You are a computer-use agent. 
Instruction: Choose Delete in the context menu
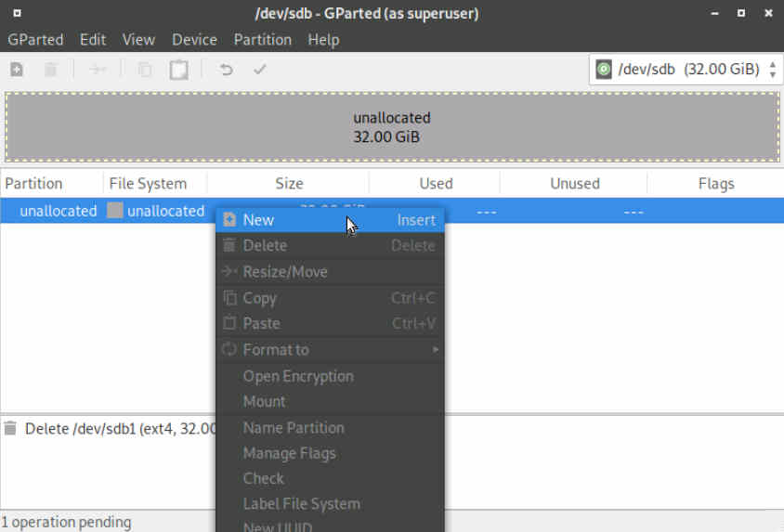click(x=330, y=245)
